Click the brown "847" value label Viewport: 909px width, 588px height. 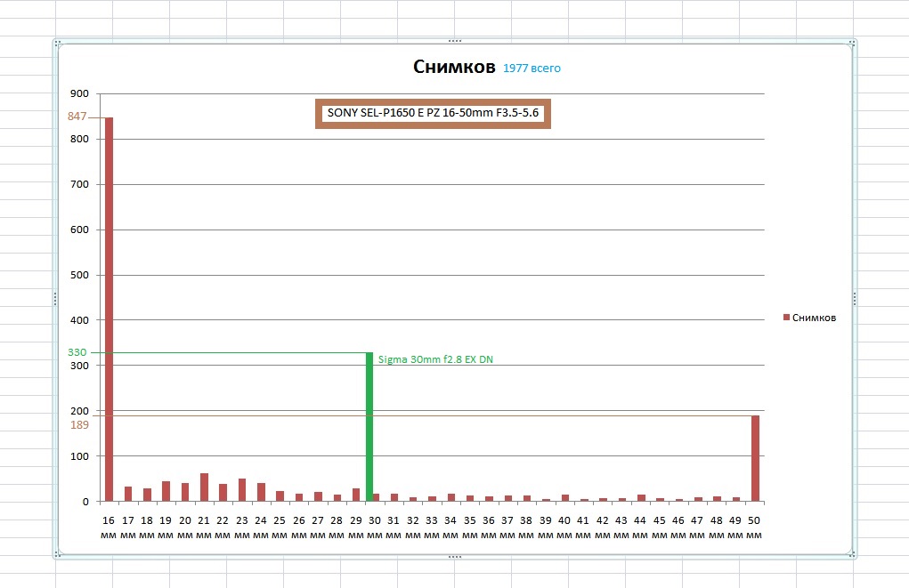click(x=77, y=117)
